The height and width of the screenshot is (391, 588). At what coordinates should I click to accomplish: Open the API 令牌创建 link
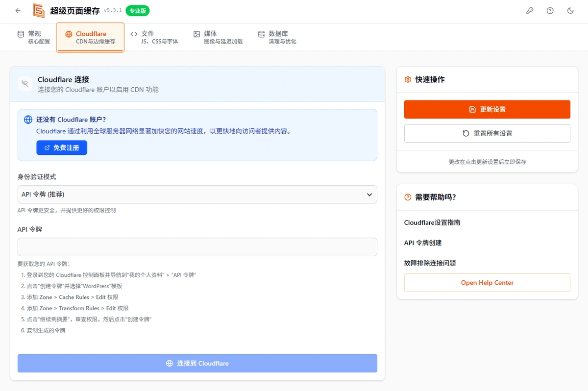click(x=423, y=243)
